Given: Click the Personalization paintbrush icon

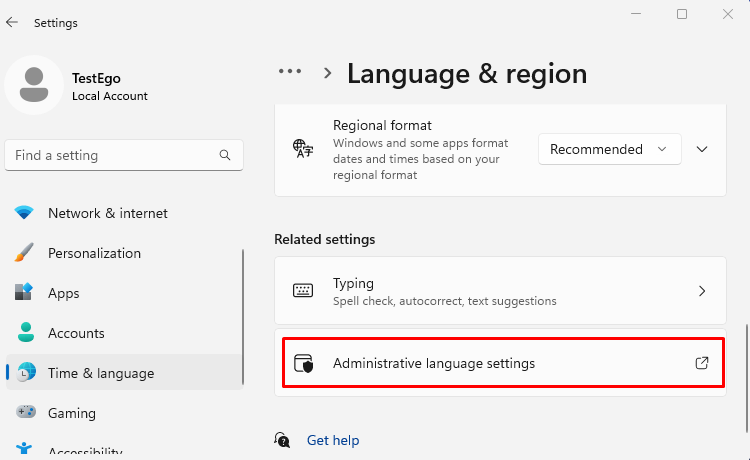Looking at the screenshot, I should click(x=24, y=252).
